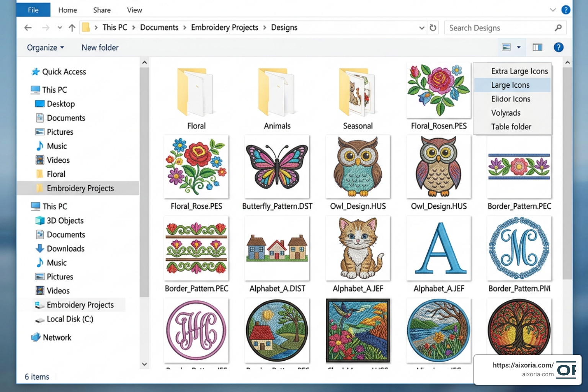Viewport: 588px width, 392px height.
Task: Select the blue M monogram thumbnail
Action: [x=519, y=248]
